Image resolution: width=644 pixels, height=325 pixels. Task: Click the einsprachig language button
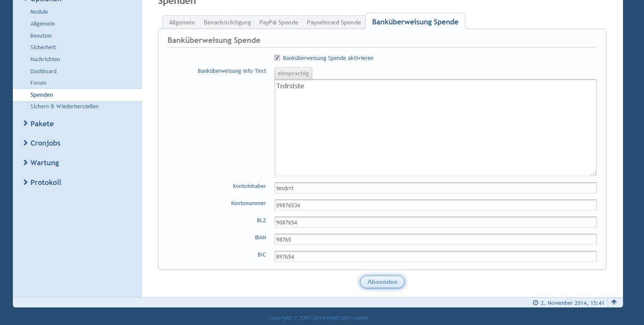click(x=293, y=73)
